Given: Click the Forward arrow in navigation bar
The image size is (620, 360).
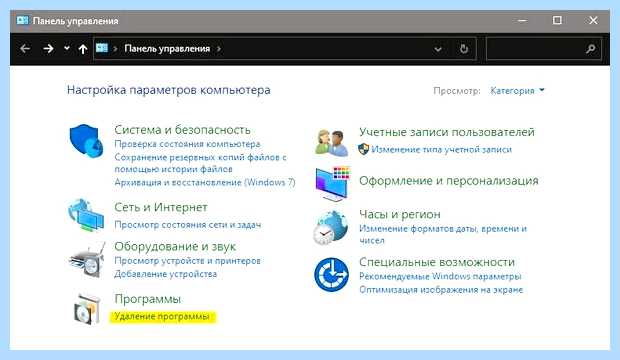Looking at the screenshot, I should pyautogui.click(x=48, y=49).
